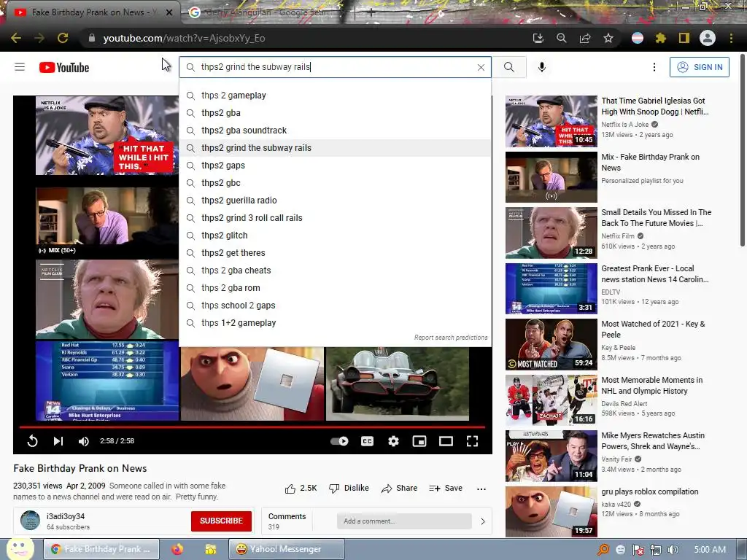
Task: Open the Chrome extensions puzzle icon
Action: tap(661, 38)
